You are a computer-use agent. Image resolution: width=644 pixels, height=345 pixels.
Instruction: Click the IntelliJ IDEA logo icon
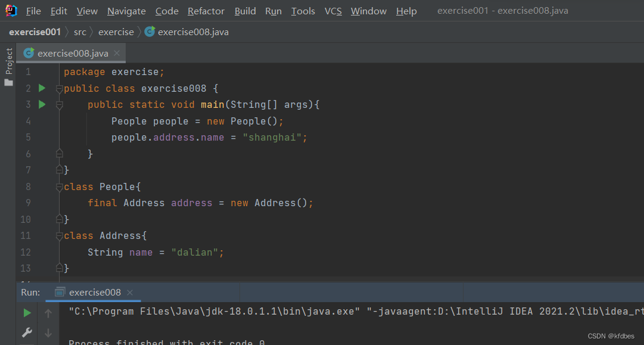[x=11, y=11]
